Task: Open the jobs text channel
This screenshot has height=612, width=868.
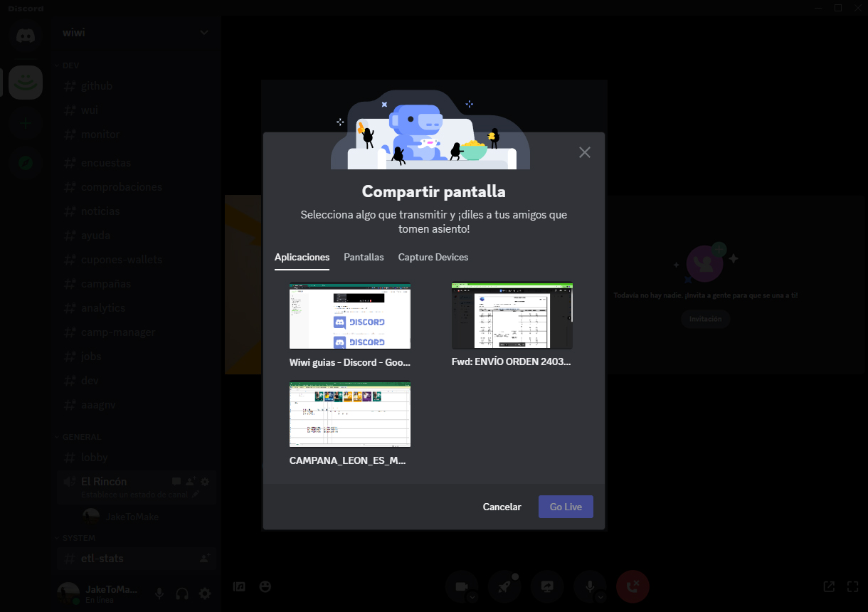Action: pyautogui.click(x=135, y=357)
